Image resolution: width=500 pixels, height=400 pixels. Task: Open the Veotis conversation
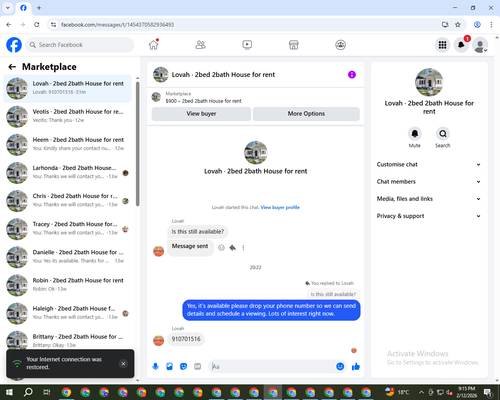click(67, 116)
